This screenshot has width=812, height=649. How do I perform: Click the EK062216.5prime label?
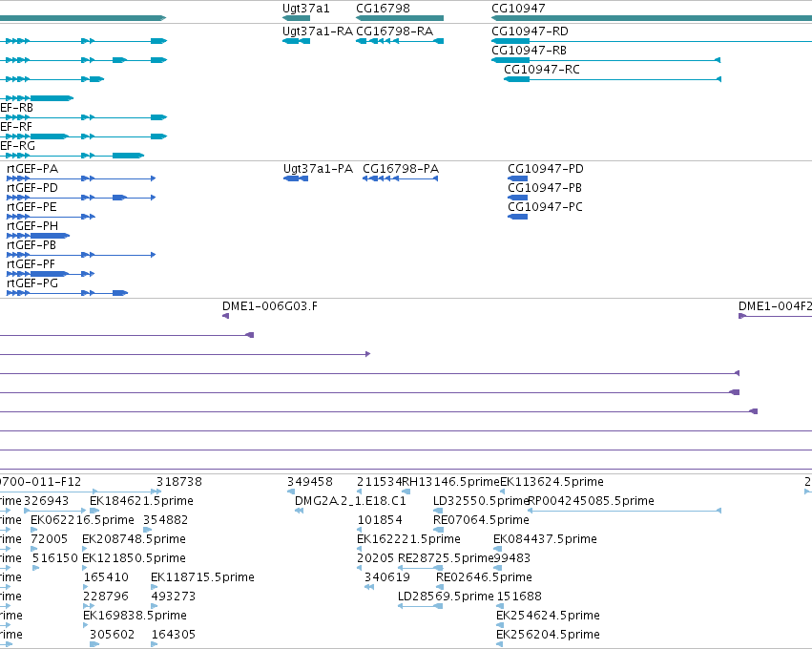(82, 520)
